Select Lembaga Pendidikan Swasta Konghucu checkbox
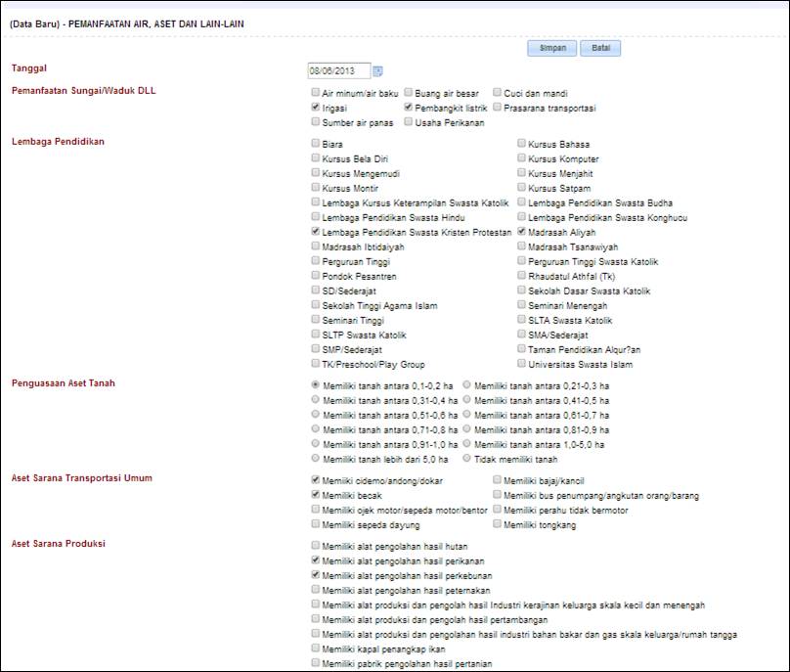 [x=521, y=216]
